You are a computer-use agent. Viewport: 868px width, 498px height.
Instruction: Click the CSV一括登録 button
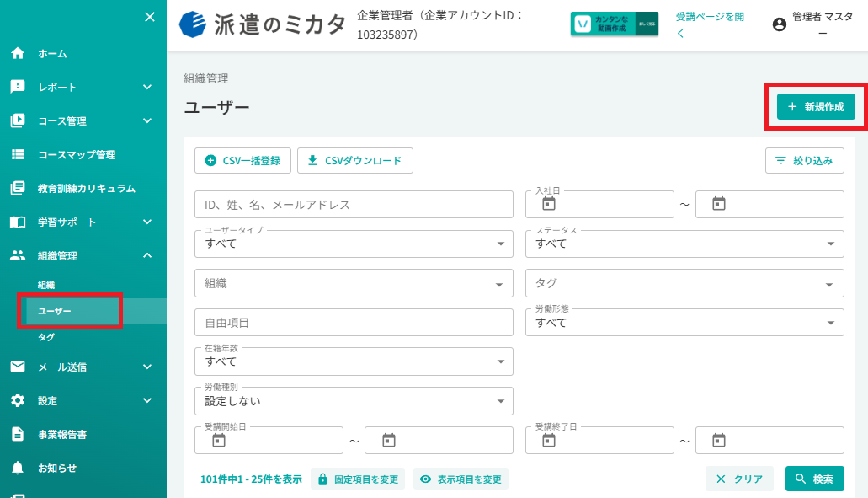point(242,161)
